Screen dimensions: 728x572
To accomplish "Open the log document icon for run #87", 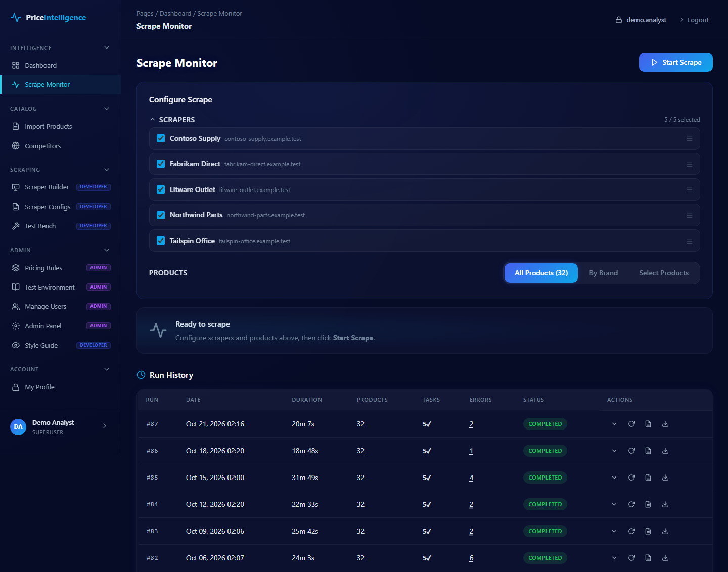I will (x=648, y=424).
